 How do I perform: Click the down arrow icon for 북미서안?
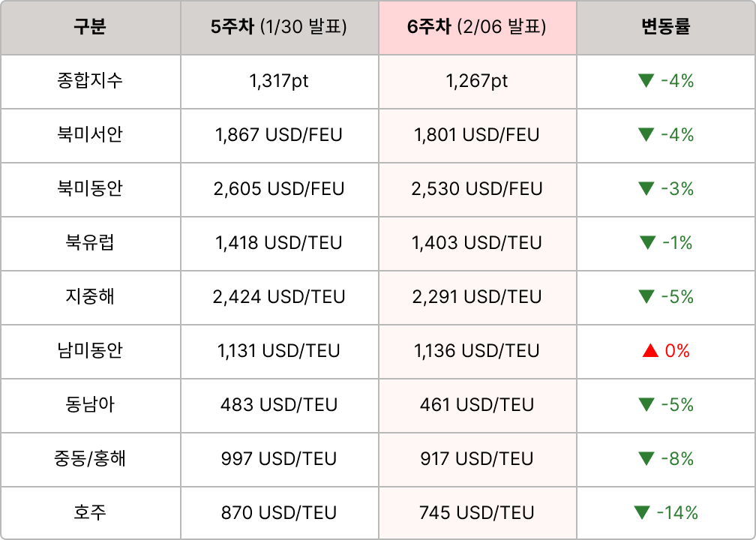point(646,135)
